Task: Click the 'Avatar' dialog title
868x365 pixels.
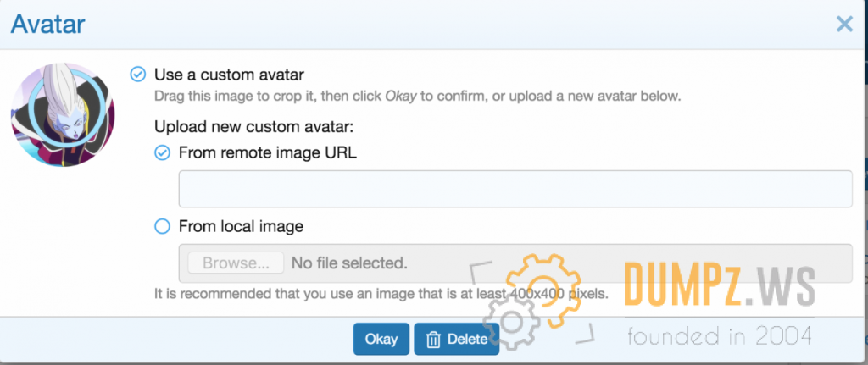Action: (48, 24)
